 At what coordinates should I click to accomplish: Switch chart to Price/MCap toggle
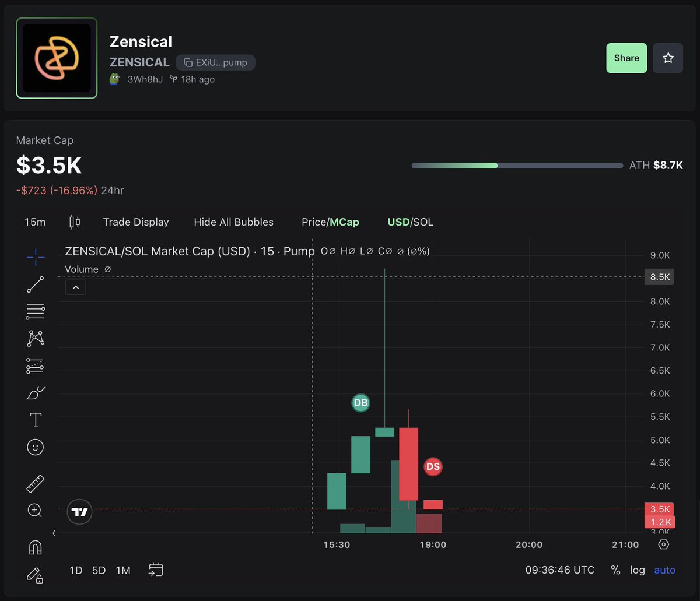(330, 222)
